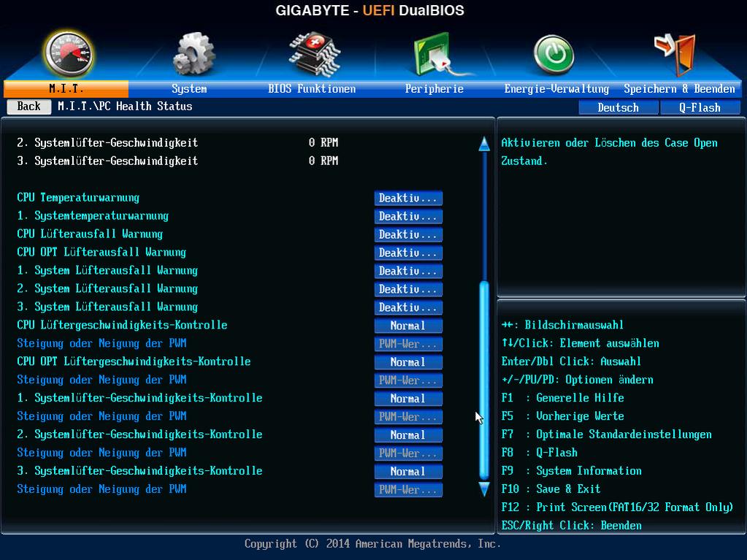The width and height of the screenshot is (747, 560).
Task: Open 3. Systemlüfter-Geschwindigkeits-Kontrolle Normal dropdown
Action: (408, 472)
